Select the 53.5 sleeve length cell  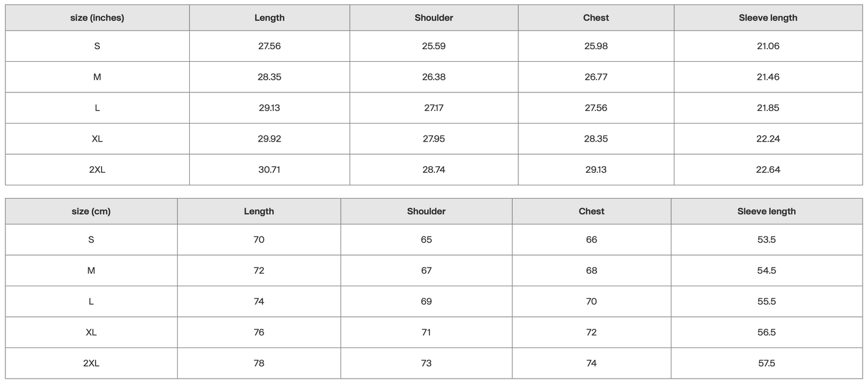[x=766, y=239]
